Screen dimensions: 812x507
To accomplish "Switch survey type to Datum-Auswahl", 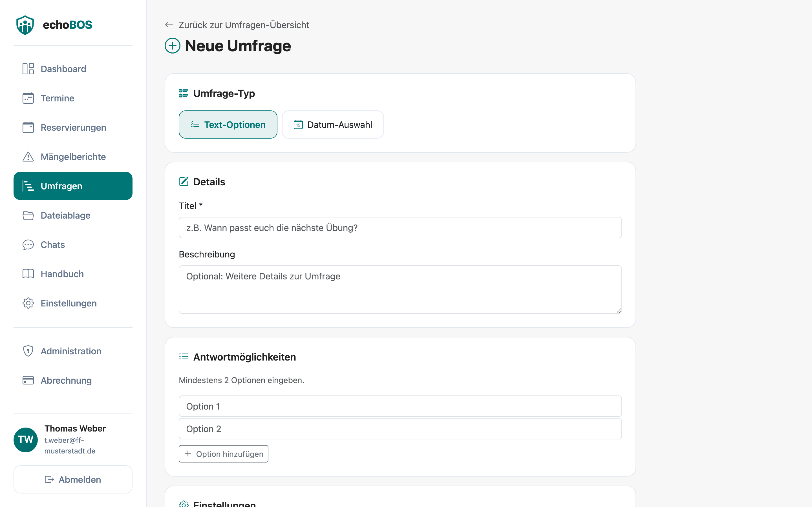I will coord(333,124).
